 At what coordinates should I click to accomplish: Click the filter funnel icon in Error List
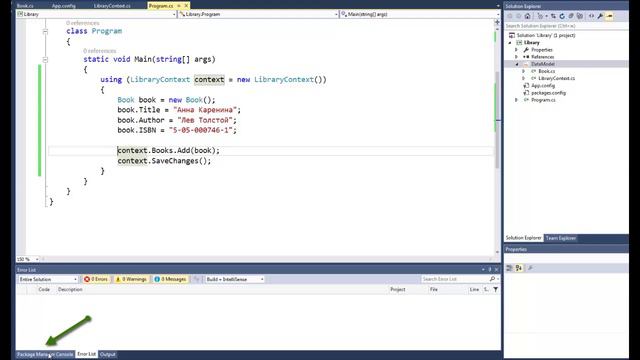pos(496,289)
